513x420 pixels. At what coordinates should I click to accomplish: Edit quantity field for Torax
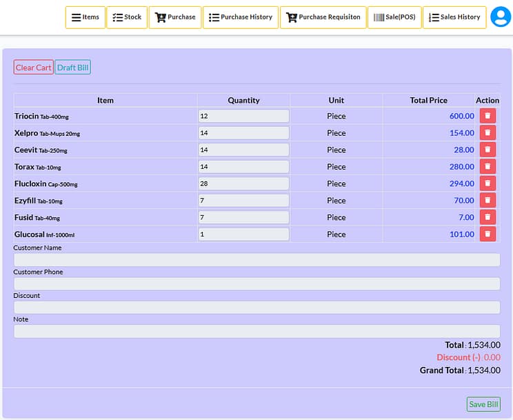coord(243,167)
